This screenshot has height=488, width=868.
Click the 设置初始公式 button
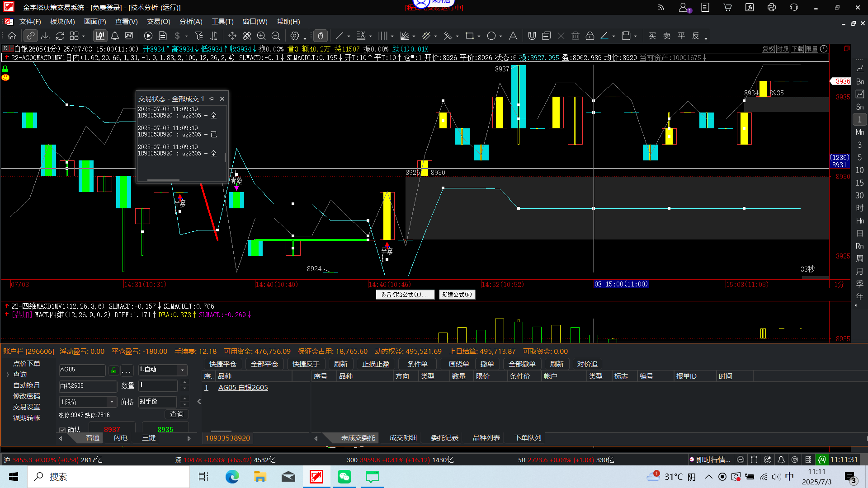point(405,295)
